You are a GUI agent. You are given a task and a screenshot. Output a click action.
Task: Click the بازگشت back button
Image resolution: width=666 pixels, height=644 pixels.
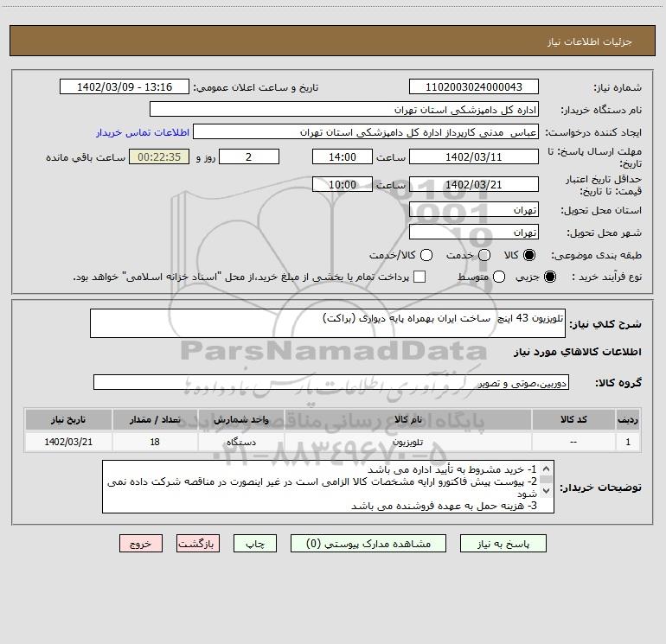coord(198,544)
